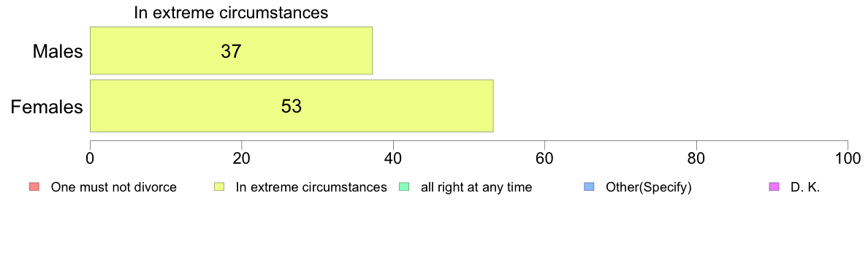The image size is (868, 269).
Task: Click the 60 tick label on axis
Action: point(545,159)
